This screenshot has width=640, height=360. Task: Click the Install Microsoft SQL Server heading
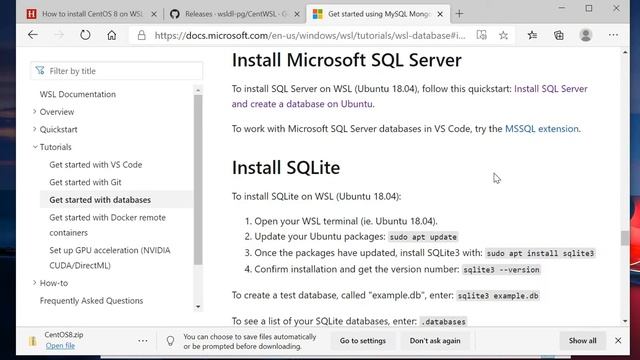click(347, 60)
